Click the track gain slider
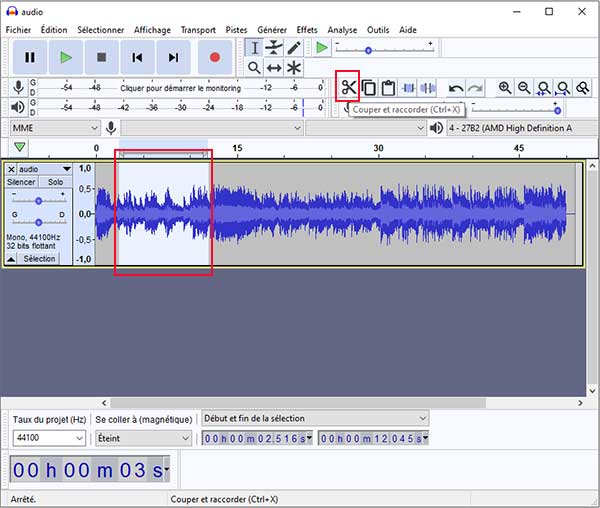 click(x=38, y=200)
